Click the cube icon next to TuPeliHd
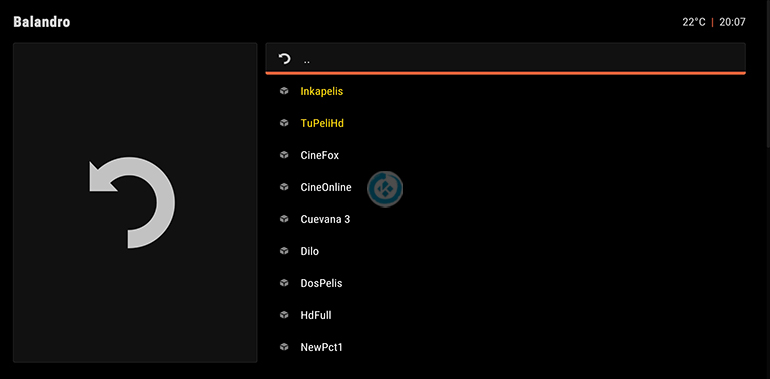The image size is (770, 379). click(x=284, y=123)
